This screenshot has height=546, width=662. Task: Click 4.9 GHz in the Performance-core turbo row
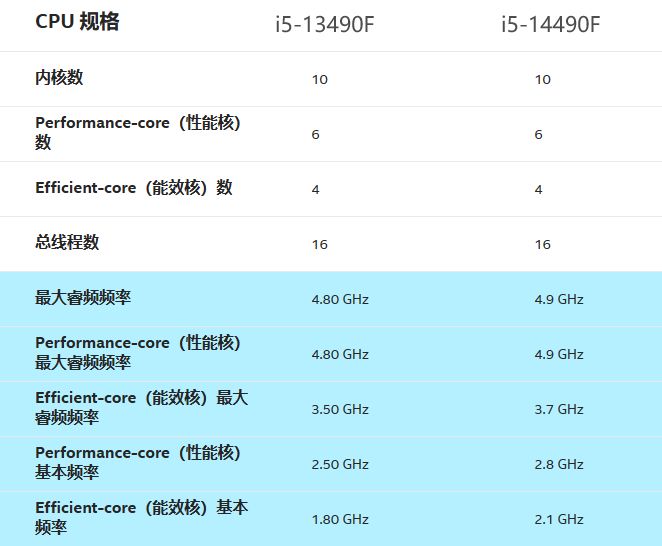(x=559, y=354)
